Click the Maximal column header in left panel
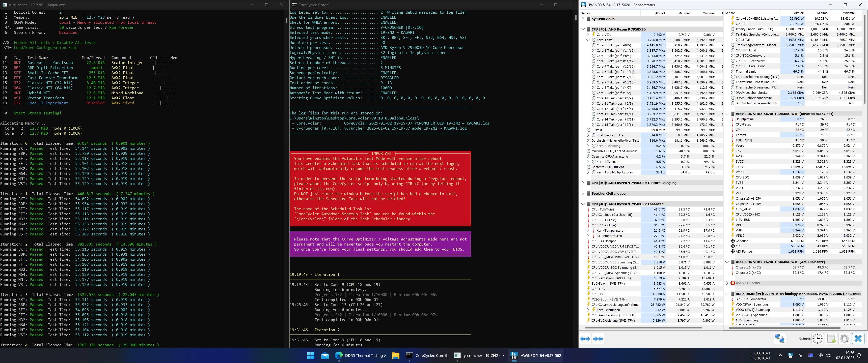The width and height of the screenshot is (868, 363). tap(708, 13)
